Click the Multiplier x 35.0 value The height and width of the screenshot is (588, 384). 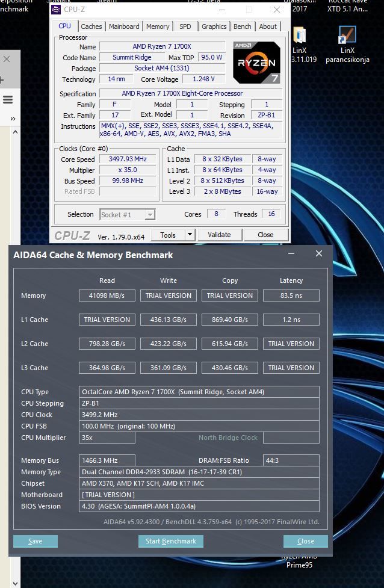pos(128,170)
